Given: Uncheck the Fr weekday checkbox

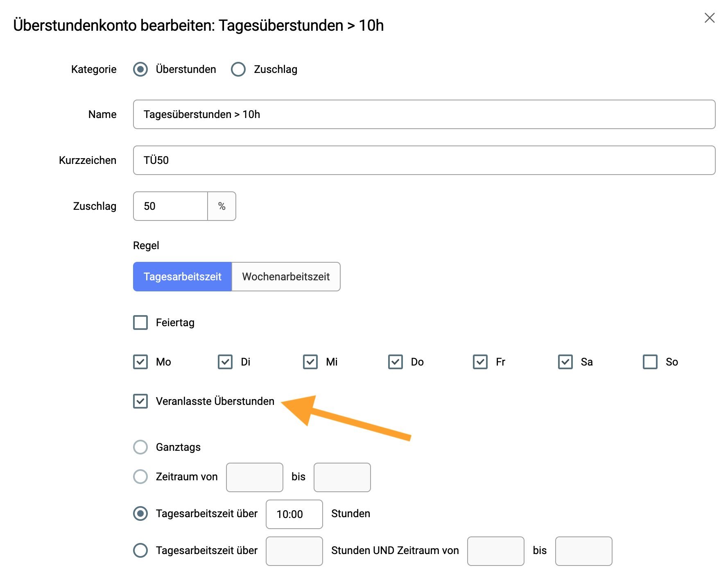Looking at the screenshot, I should point(480,362).
